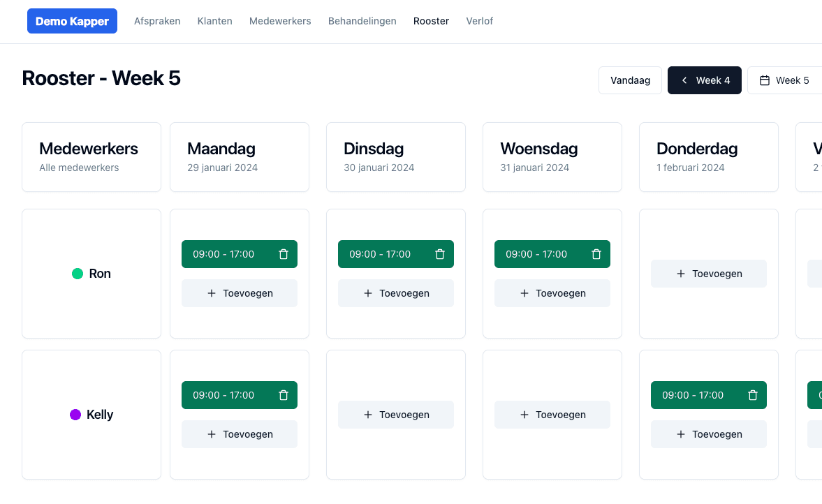The image size is (822, 504).
Task: Click Ron's green color dot
Action: (x=78, y=274)
